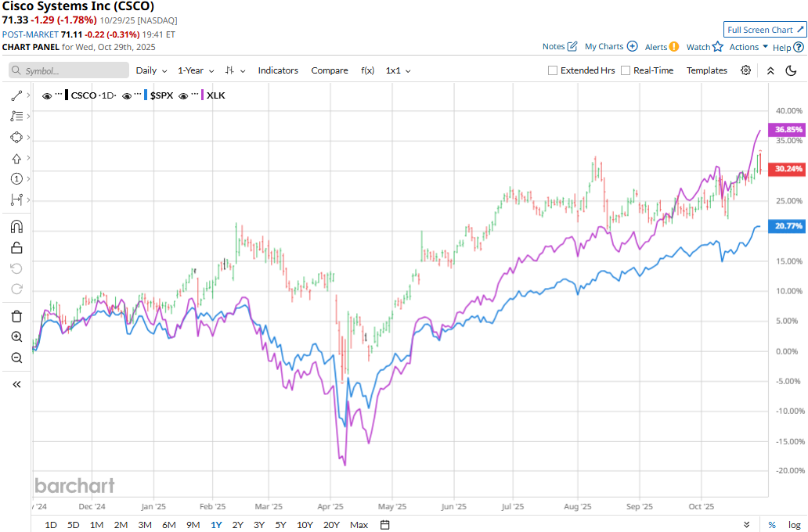Delete drawings with the trash icon
The image size is (808, 532).
pyautogui.click(x=16, y=316)
